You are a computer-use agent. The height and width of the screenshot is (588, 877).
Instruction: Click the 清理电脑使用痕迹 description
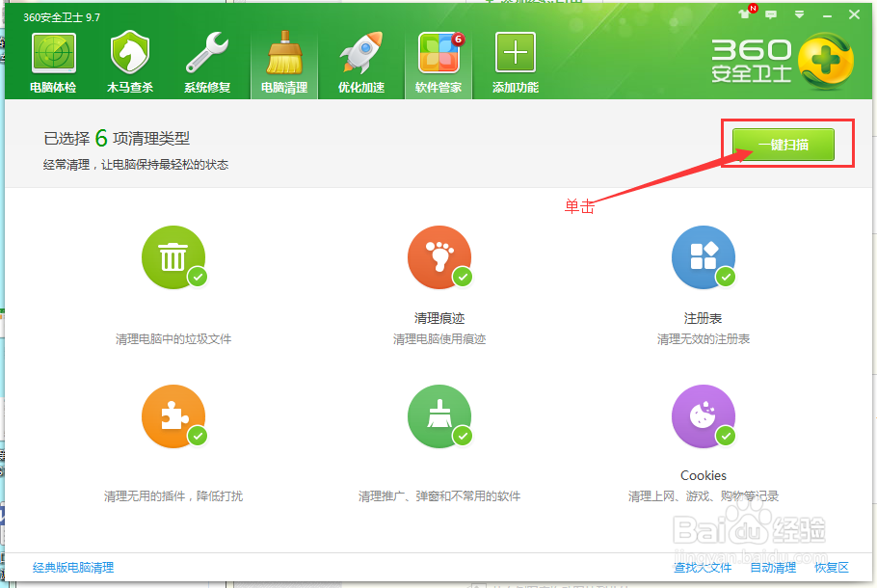[439, 339]
